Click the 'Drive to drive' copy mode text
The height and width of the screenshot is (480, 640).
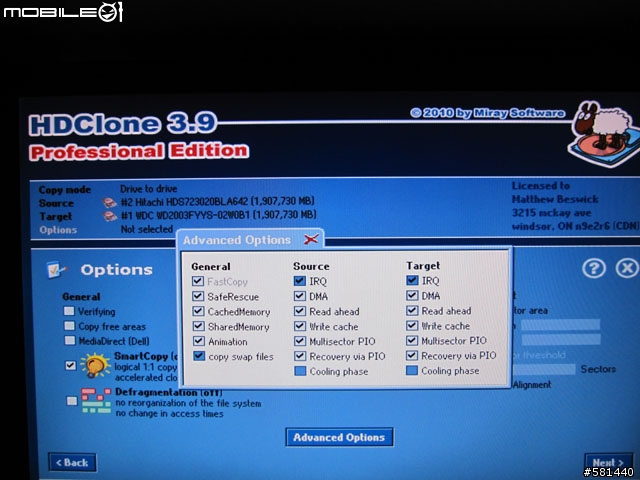click(x=149, y=189)
